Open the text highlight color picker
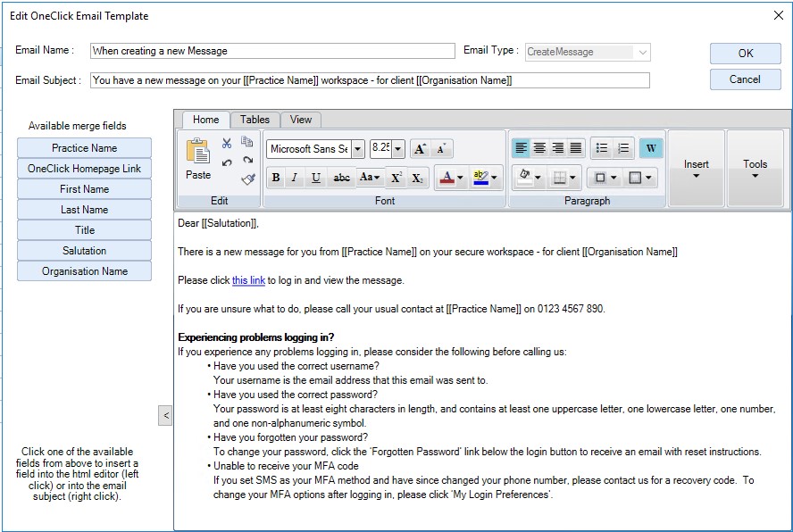 [485, 178]
